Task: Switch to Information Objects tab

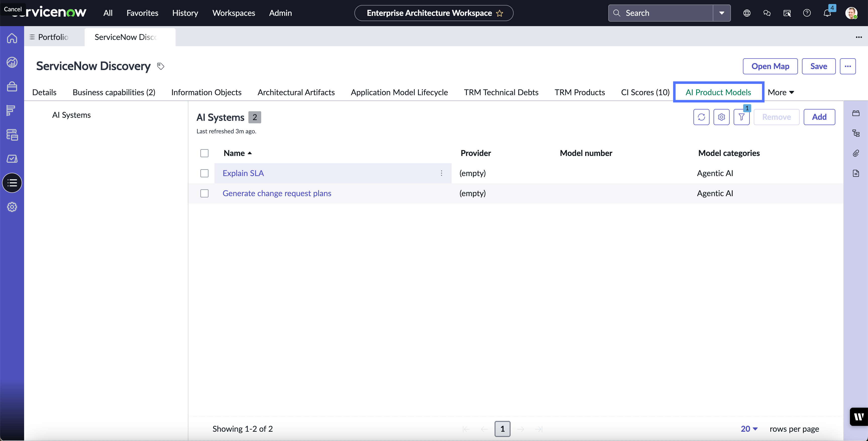Action: 206,92
